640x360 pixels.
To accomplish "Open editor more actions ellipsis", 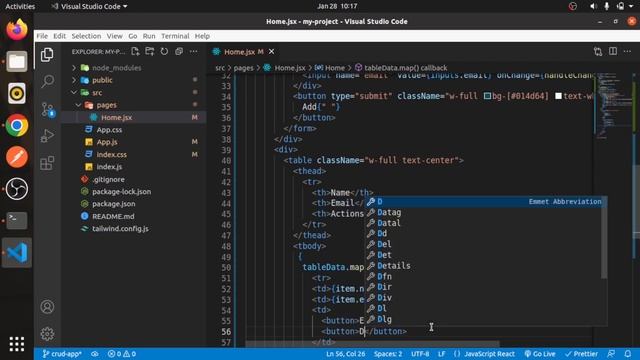I will coord(627,51).
